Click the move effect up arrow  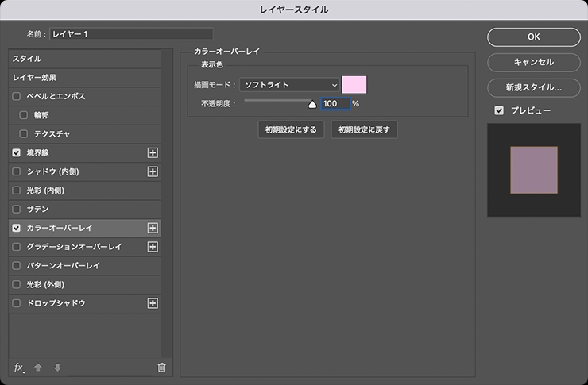[x=38, y=368]
